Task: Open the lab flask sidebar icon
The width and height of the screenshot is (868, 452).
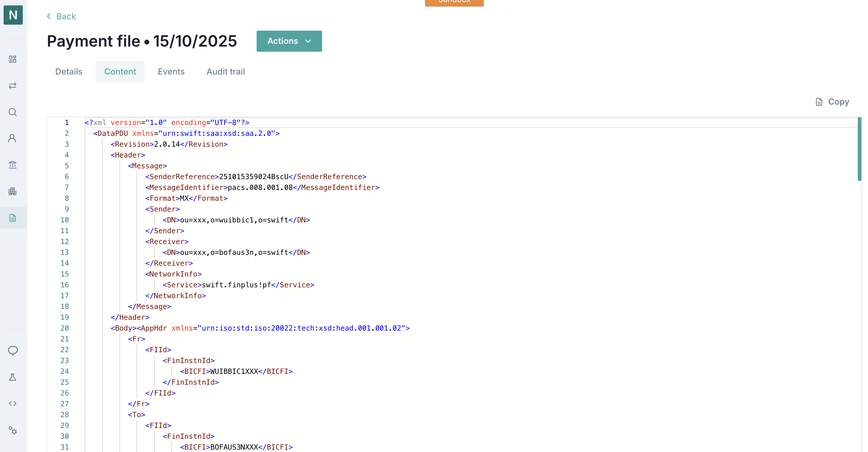Action: point(13,377)
